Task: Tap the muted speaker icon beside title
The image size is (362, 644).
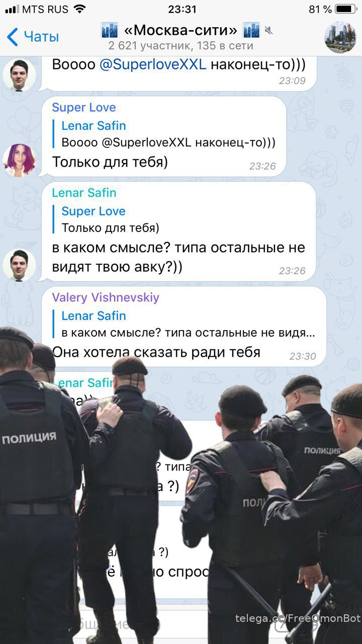Action: (x=268, y=31)
